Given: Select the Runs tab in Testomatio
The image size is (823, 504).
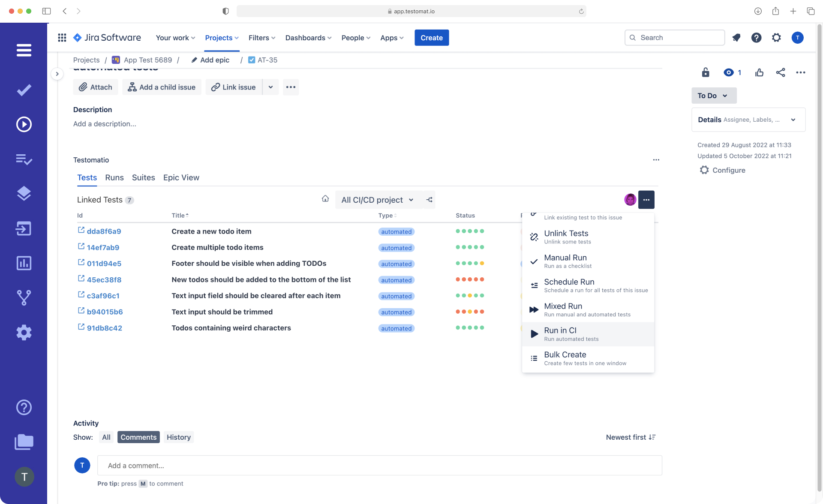Looking at the screenshot, I should point(114,177).
